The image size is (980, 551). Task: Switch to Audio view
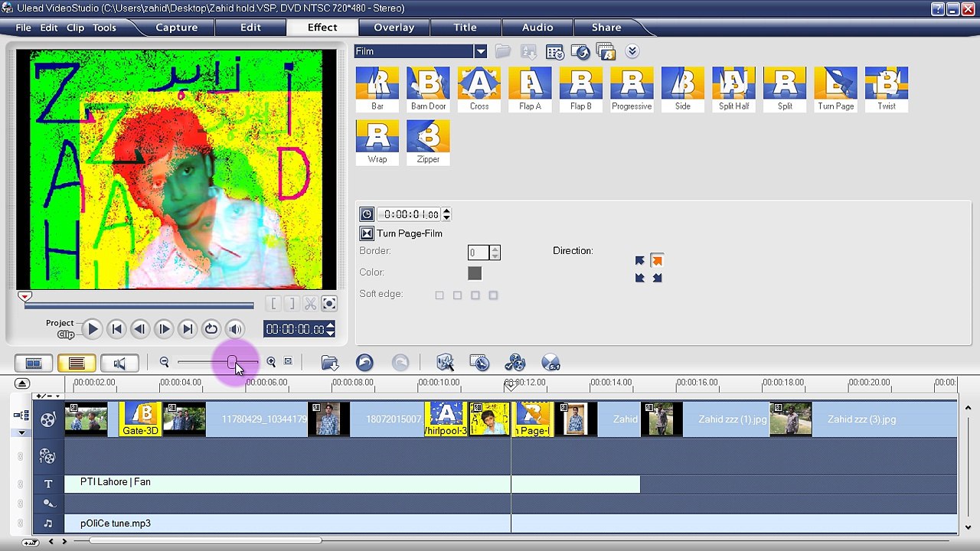point(119,364)
